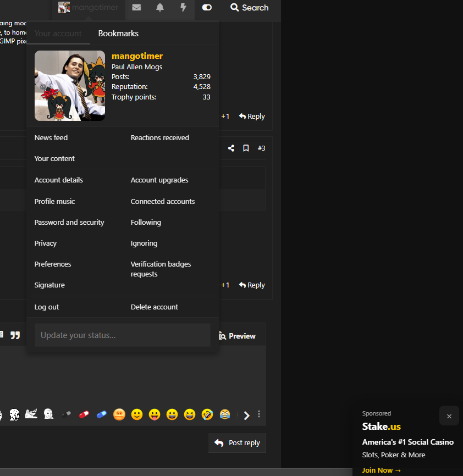
Task: Bookmark post #3 with the bookmark icon
Action: pos(246,148)
